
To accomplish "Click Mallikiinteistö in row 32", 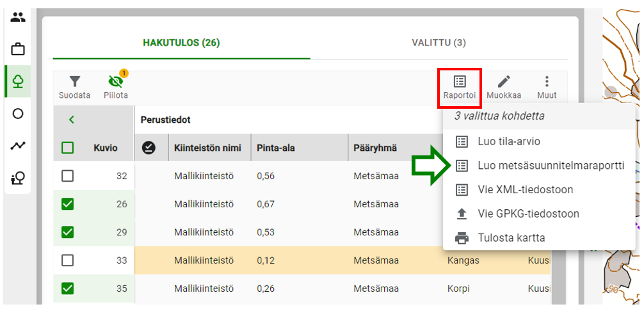I will coord(204,176).
